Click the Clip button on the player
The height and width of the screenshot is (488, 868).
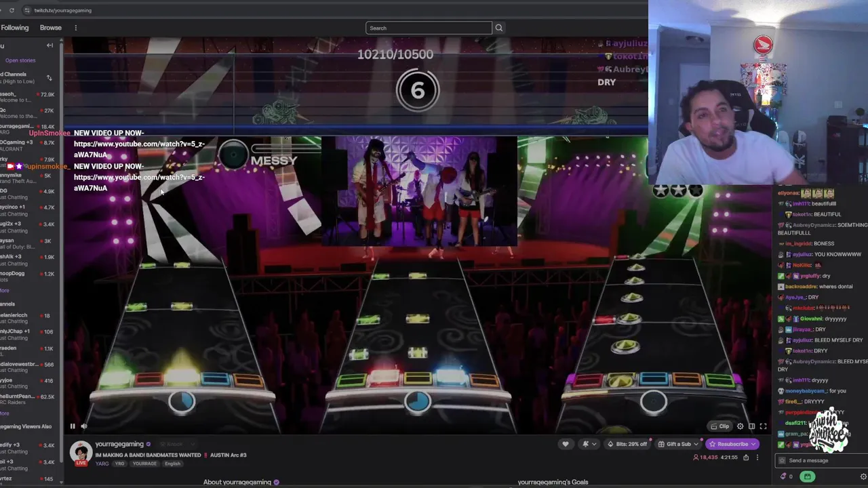[720, 426]
